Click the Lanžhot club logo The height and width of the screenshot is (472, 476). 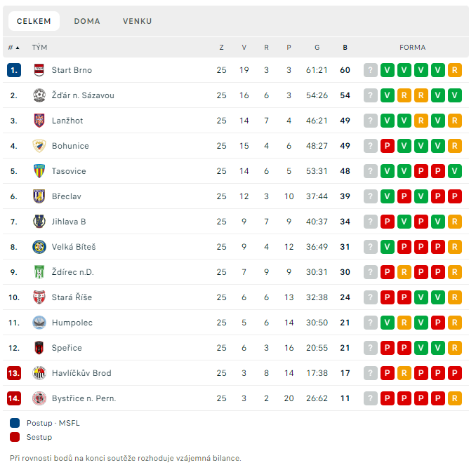tap(39, 121)
